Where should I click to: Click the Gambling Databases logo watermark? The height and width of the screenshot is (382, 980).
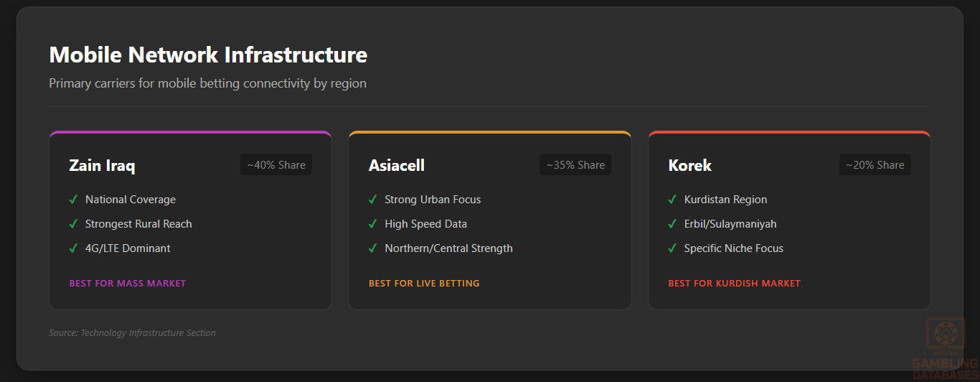(x=946, y=348)
